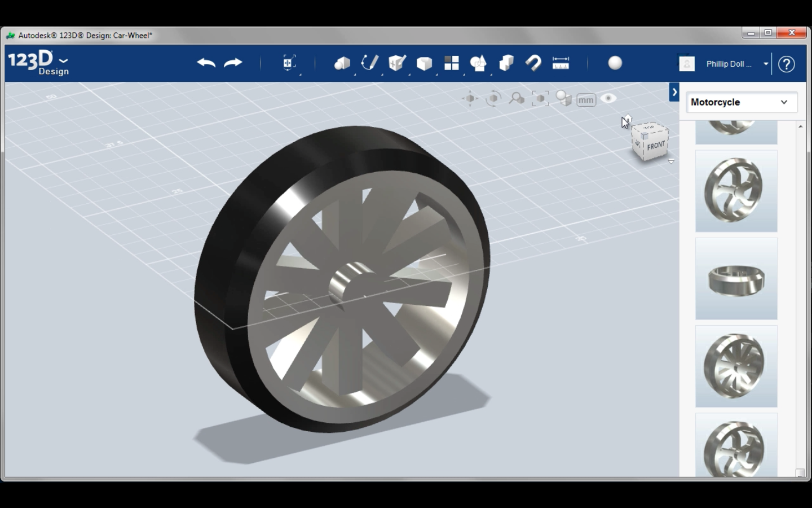Click the Fit to view icon
This screenshot has width=812, height=508.
click(x=540, y=99)
